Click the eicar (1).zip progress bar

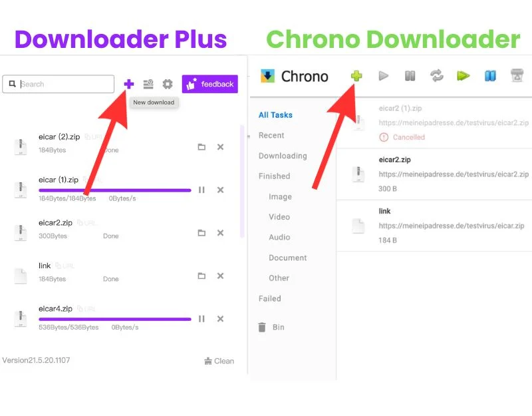coord(115,190)
